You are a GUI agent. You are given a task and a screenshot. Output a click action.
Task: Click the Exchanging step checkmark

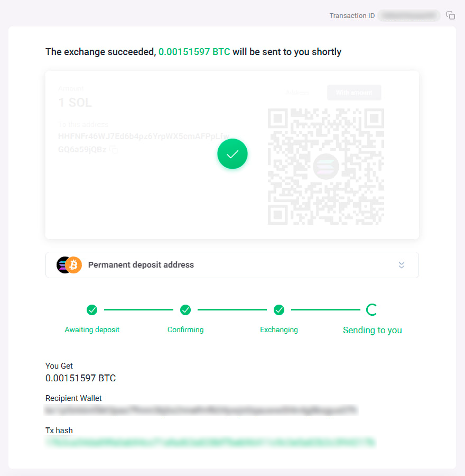[279, 310]
